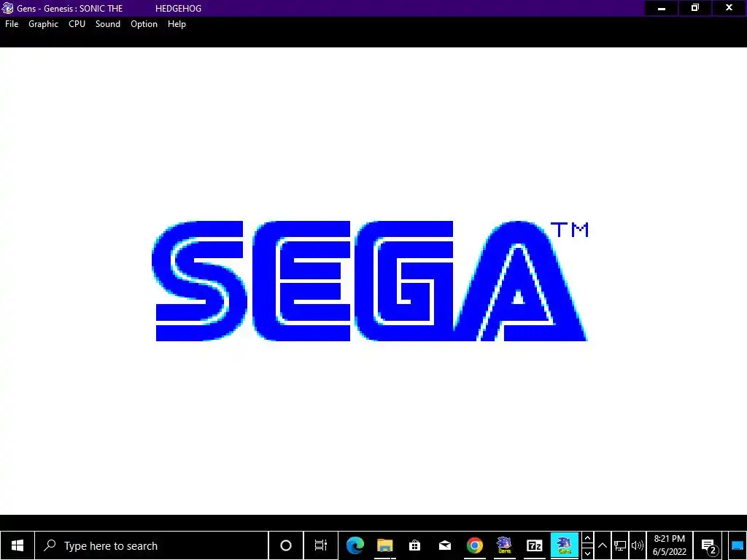Screen dimensions: 747x560
Task: Open Cortana from the taskbar
Action: click(x=286, y=545)
